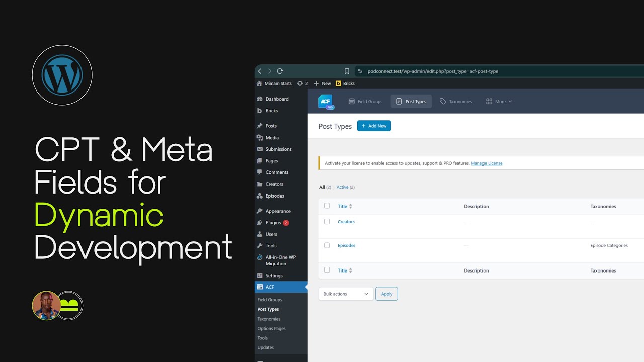
Task: Open the Creators post type link
Action: [x=346, y=222]
